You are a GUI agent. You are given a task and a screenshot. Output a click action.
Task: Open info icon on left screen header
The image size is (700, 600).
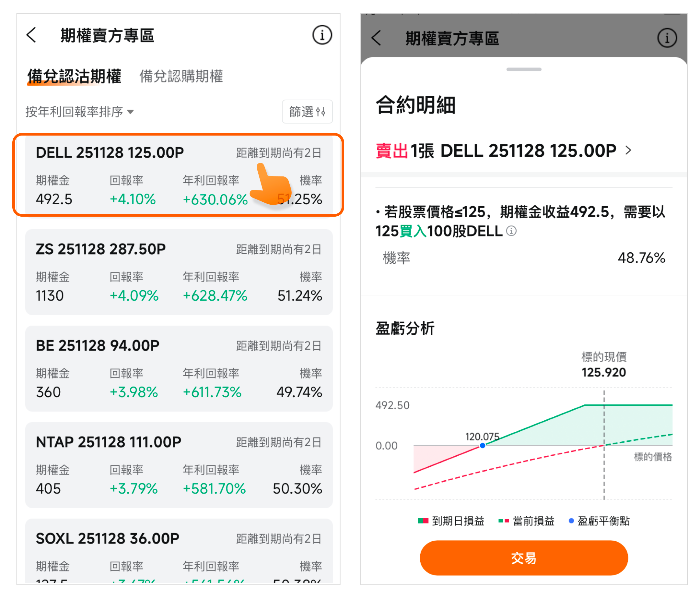321,35
